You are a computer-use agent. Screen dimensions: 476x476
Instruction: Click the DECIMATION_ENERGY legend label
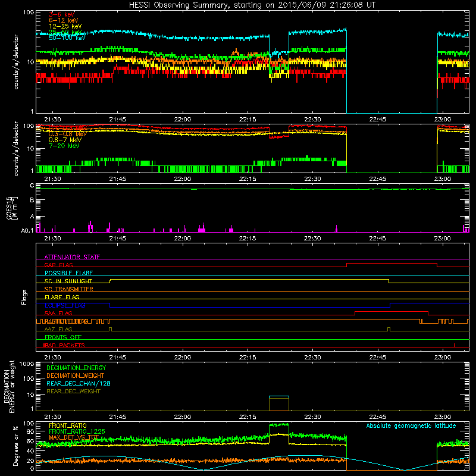click(x=76, y=368)
